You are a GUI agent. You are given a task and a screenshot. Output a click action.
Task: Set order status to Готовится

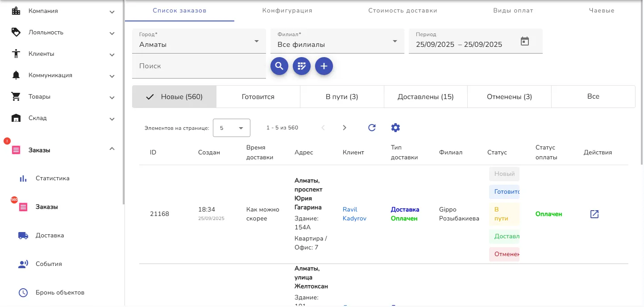(x=504, y=192)
